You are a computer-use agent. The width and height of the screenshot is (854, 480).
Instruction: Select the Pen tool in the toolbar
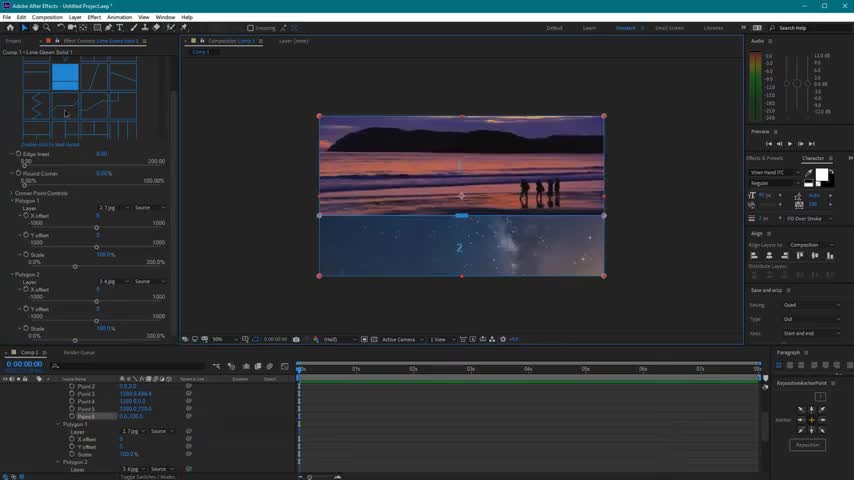109,27
